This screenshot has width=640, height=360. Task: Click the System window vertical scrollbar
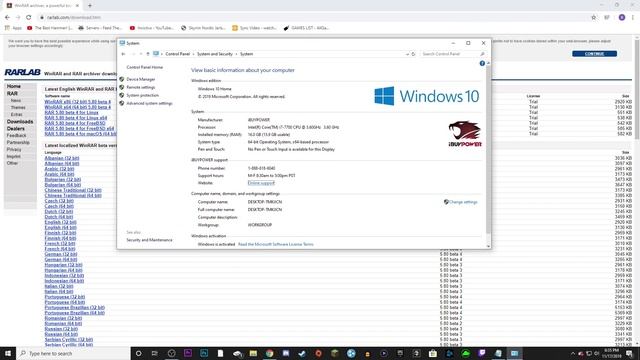click(x=488, y=149)
